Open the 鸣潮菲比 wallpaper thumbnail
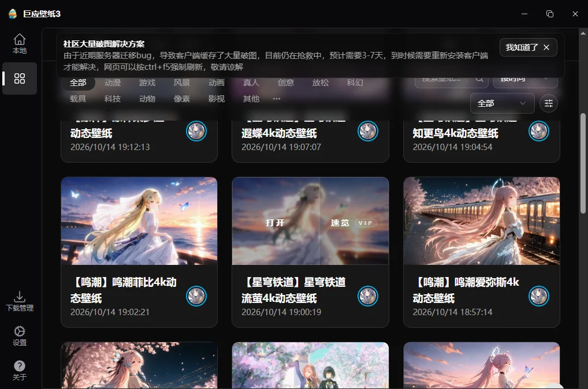588x389 pixels. coord(139,221)
